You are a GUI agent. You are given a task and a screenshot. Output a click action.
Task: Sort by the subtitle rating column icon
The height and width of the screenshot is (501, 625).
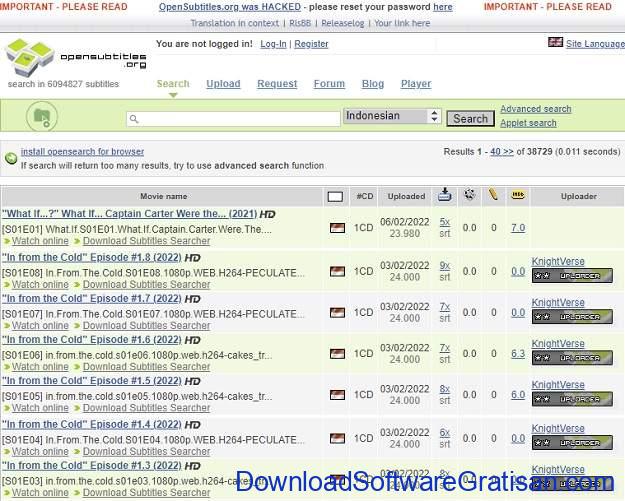(x=470, y=195)
